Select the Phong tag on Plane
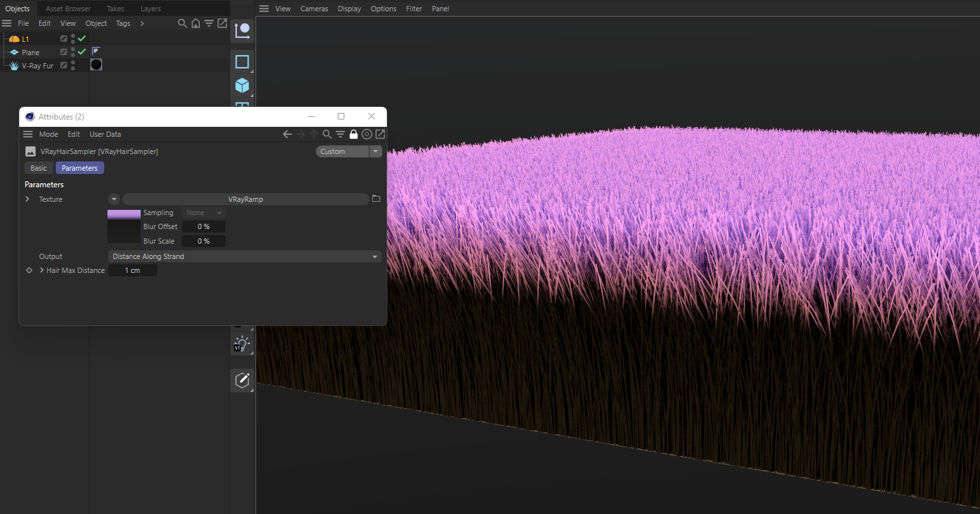The image size is (980, 514). [x=96, y=52]
